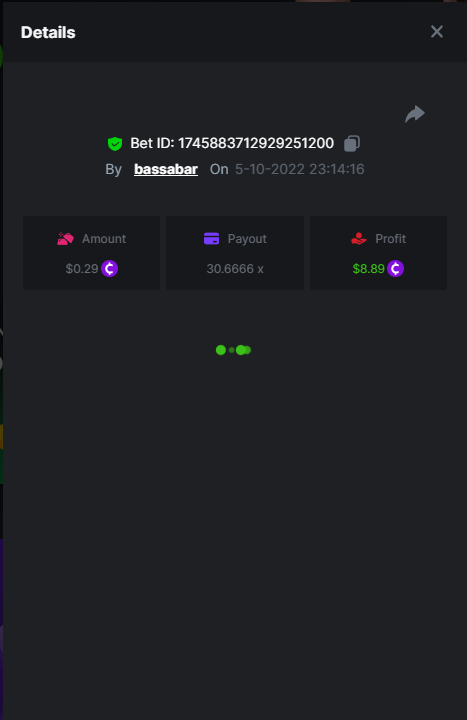This screenshot has width=467, height=720.
Task: Click the Amount label
Action: [x=104, y=239]
